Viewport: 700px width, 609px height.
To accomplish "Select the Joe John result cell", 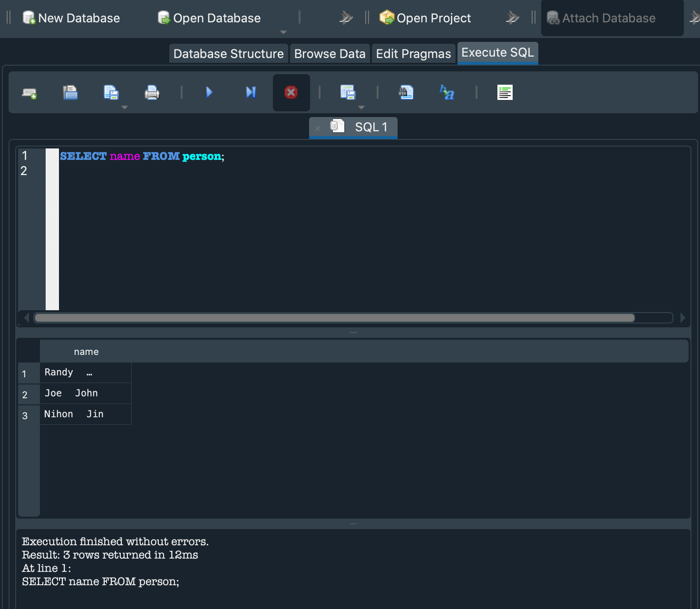I will click(x=86, y=393).
